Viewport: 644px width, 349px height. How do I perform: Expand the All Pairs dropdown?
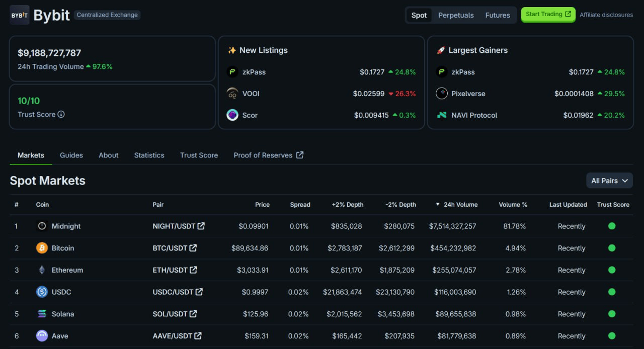pyautogui.click(x=609, y=181)
